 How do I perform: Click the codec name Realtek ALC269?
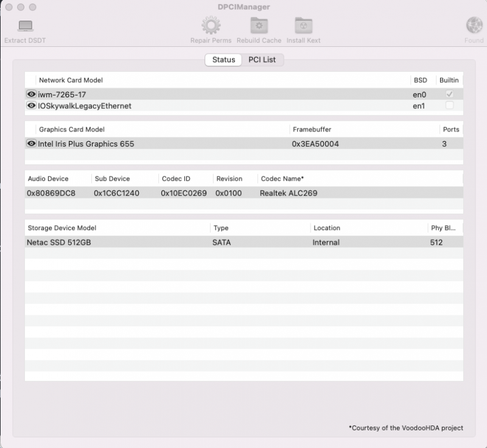click(x=288, y=193)
